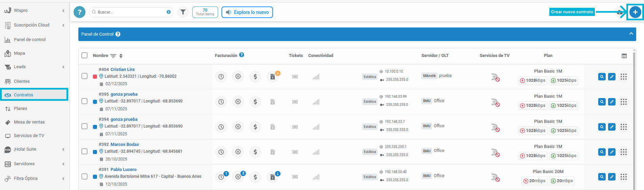The image size is (644, 190).
Task: Select Contratos in sidebar
Action: point(34,95)
